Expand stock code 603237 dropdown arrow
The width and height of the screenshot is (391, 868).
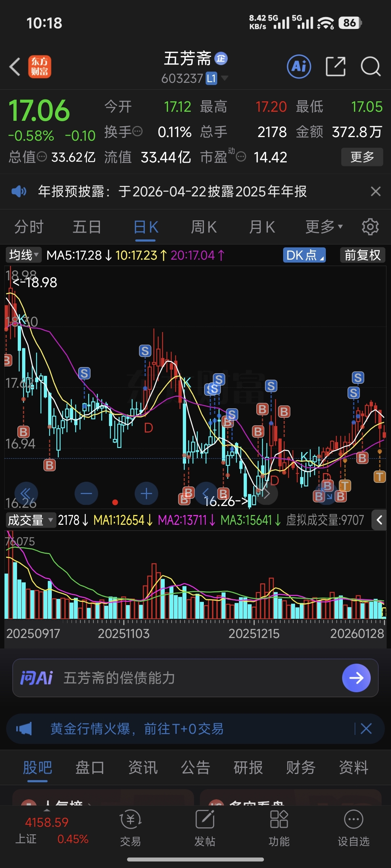224,78
